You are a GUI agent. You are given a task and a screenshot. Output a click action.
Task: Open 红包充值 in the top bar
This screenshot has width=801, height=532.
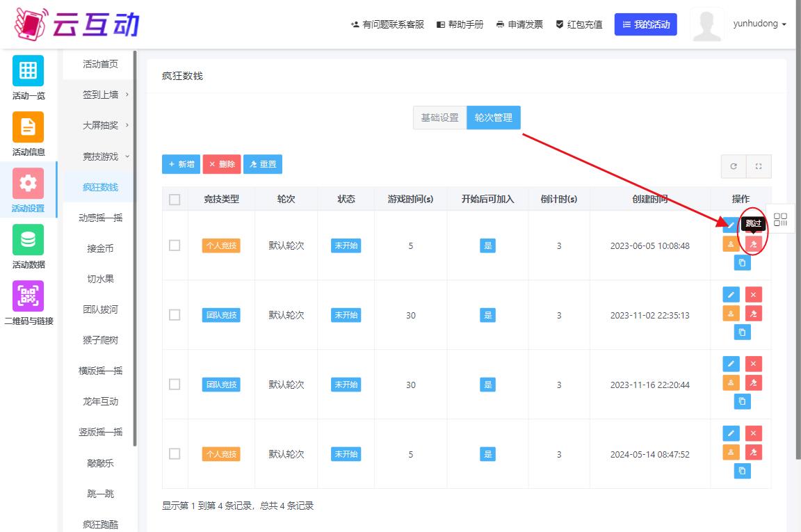click(578, 24)
